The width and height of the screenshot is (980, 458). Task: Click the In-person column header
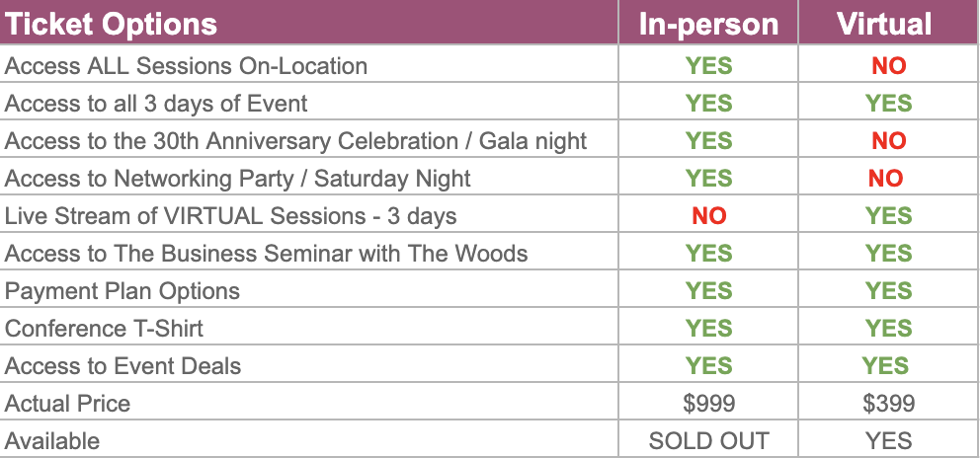(708, 24)
